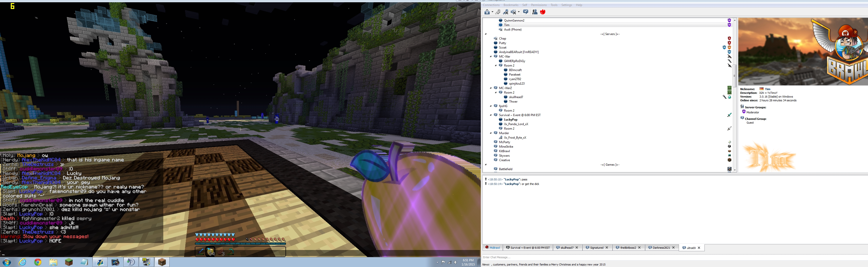Focus the Enter Chat Message field
The height and width of the screenshot is (267, 868).
pyautogui.click(x=675, y=257)
